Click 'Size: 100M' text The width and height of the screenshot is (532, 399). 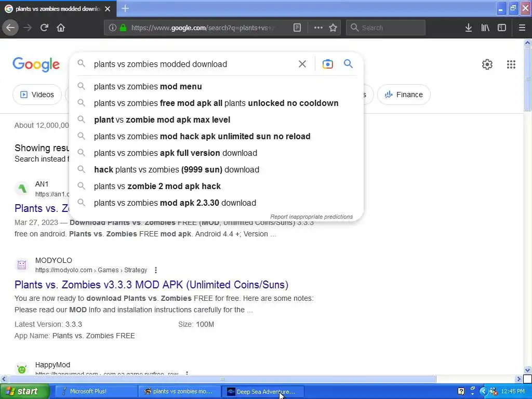tap(196, 324)
